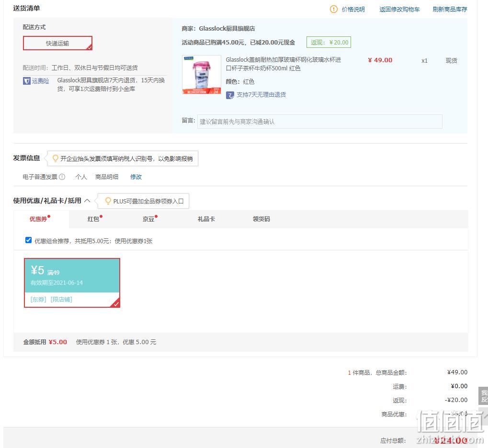Select the ¥5 满49 coupon card
This screenshot has width=488, height=448.
coord(72,283)
